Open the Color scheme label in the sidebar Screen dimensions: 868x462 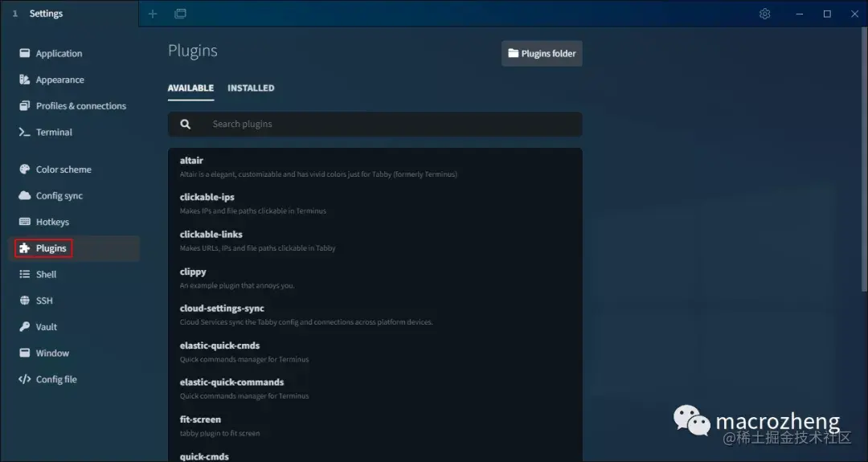(63, 170)
